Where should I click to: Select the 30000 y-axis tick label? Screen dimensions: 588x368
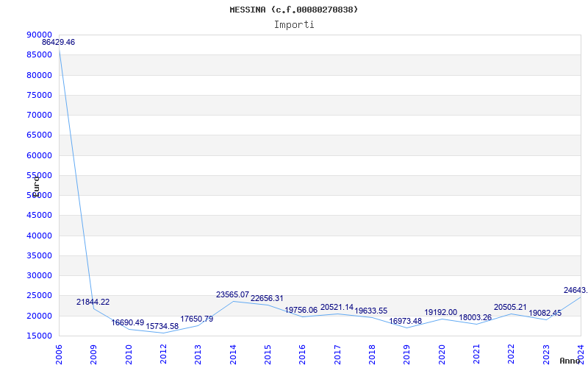40,275
